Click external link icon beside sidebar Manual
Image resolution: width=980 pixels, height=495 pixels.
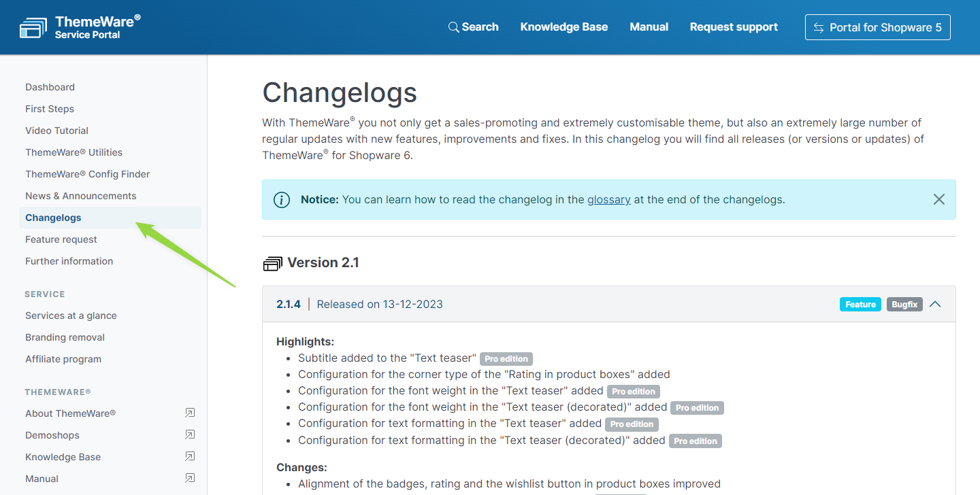(x=190, y=478)
